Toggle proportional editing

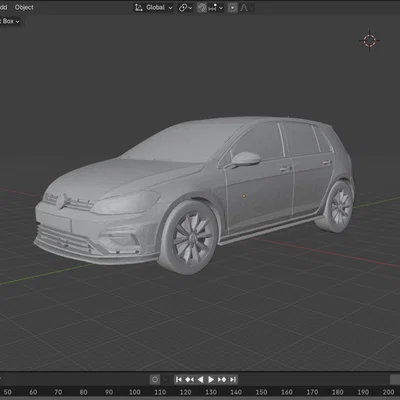pyautogui.click(x=233, y=7)
